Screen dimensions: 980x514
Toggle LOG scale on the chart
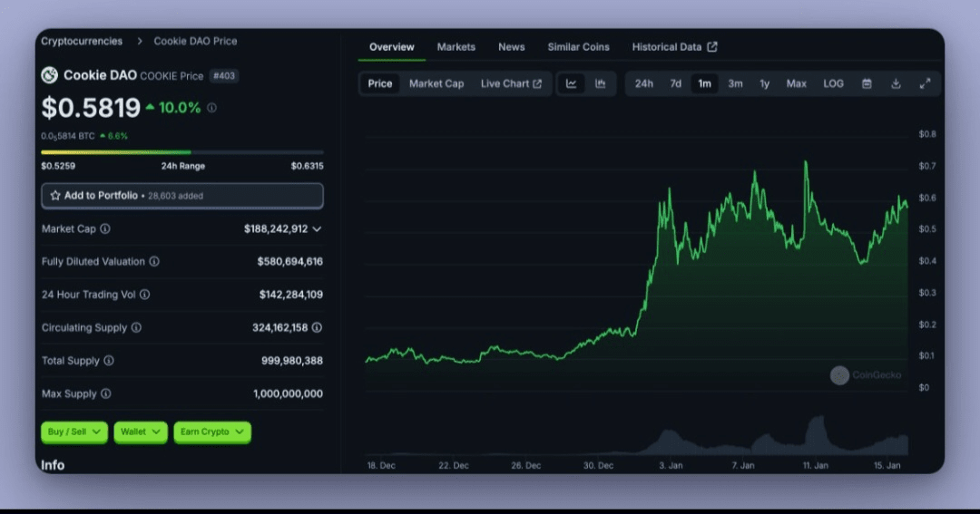[x=833, y=83]
